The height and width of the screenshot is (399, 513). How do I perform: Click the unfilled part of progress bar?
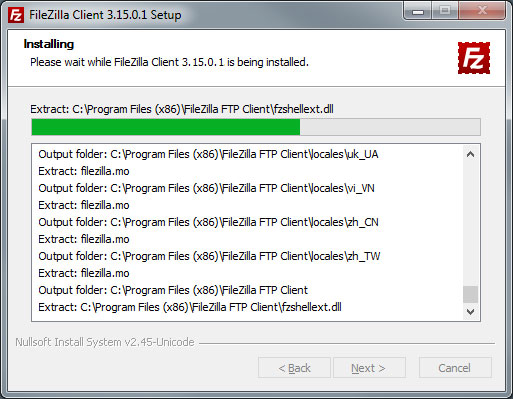click(x=390, y=127)
